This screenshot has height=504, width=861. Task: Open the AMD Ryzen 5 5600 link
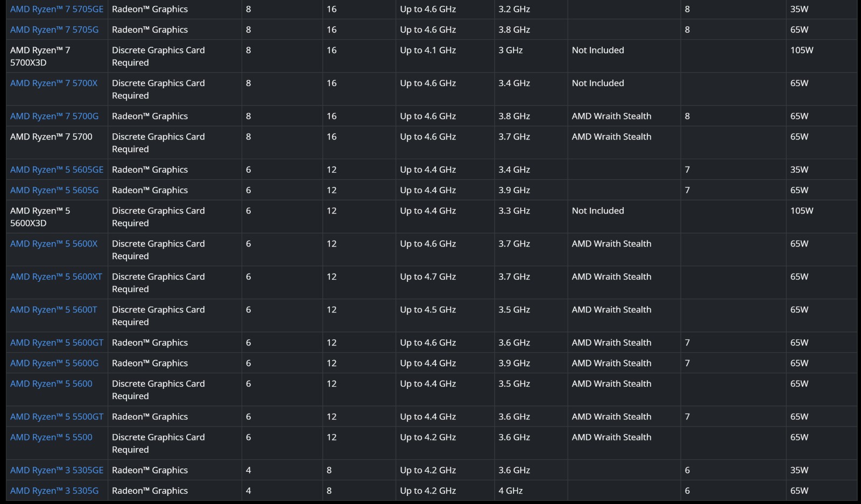coord(51,384)
